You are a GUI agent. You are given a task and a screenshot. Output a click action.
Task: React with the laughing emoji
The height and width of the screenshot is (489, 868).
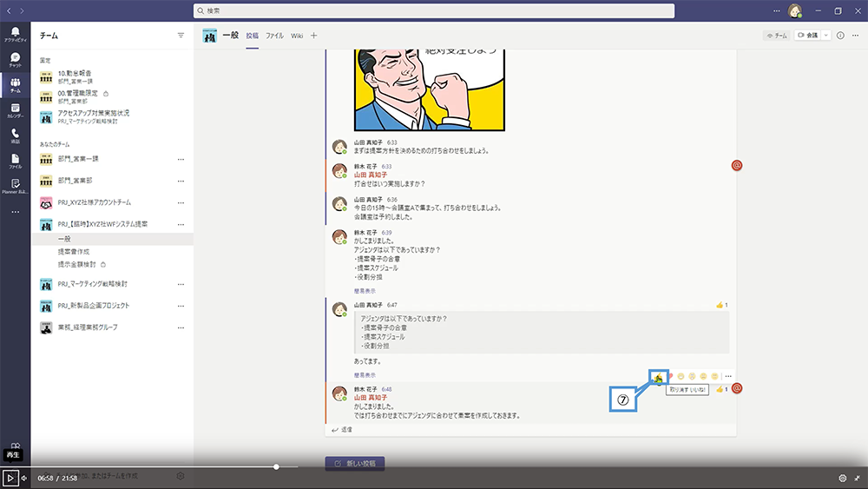(681, 376)
